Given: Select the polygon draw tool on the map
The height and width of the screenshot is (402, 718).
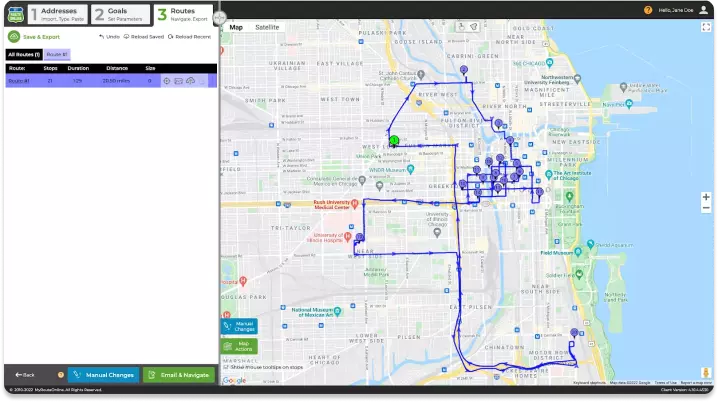Looking at the screenshot, I should pyautogui.click(x=474, y=27).
